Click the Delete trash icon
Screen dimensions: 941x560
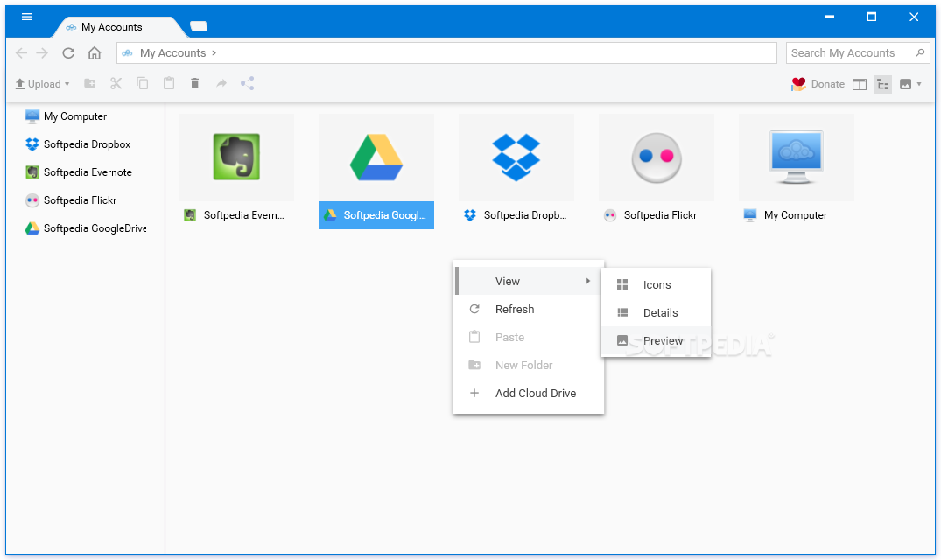coord(194,83)
